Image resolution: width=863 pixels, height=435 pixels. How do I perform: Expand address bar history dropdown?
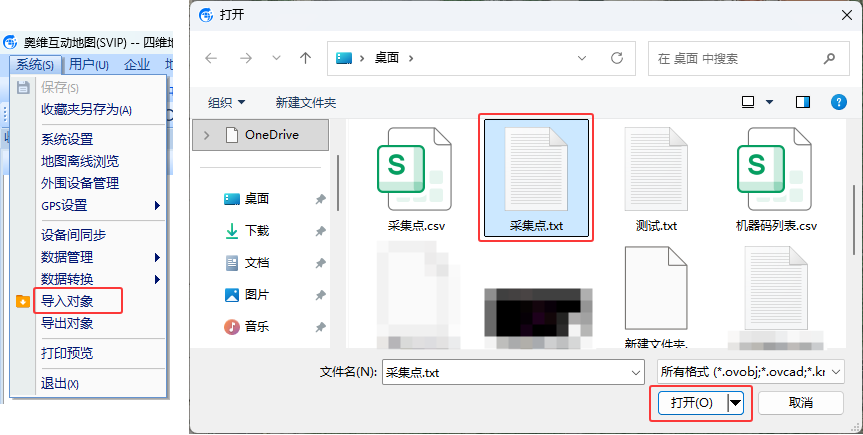[582, 58]
